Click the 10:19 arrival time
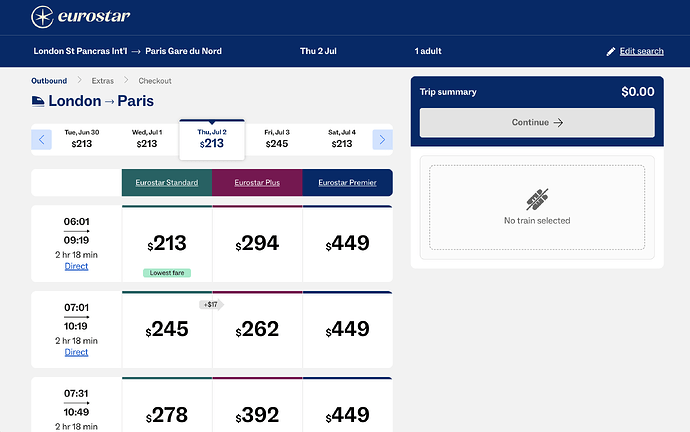The height and width of the screenshot is (432, 690). pyautogui.click(x=76, y=326)
